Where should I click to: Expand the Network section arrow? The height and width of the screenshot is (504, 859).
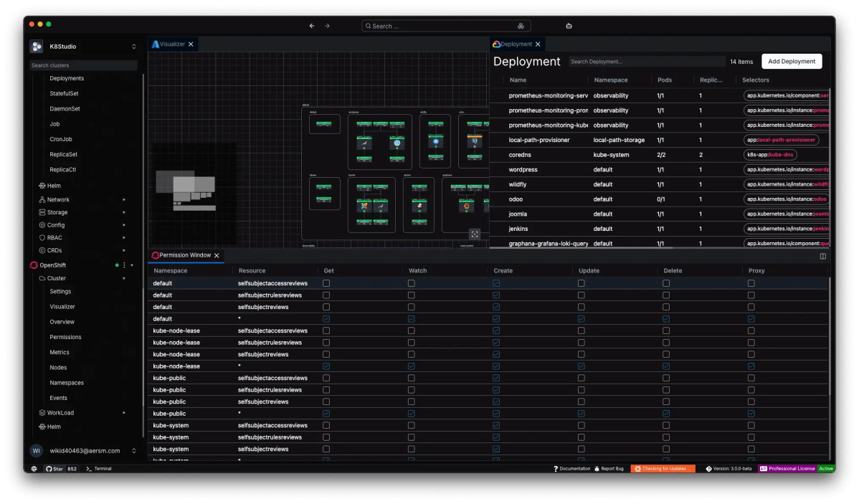click(124, 200)
